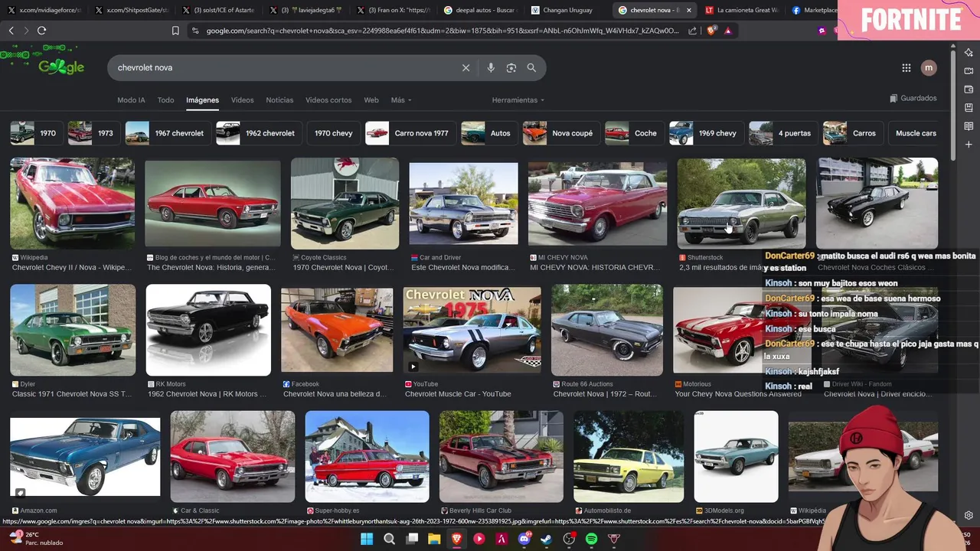Add a new item to Brave sidebar
This screenshot has height=551, width=980.
pos(969,144)
